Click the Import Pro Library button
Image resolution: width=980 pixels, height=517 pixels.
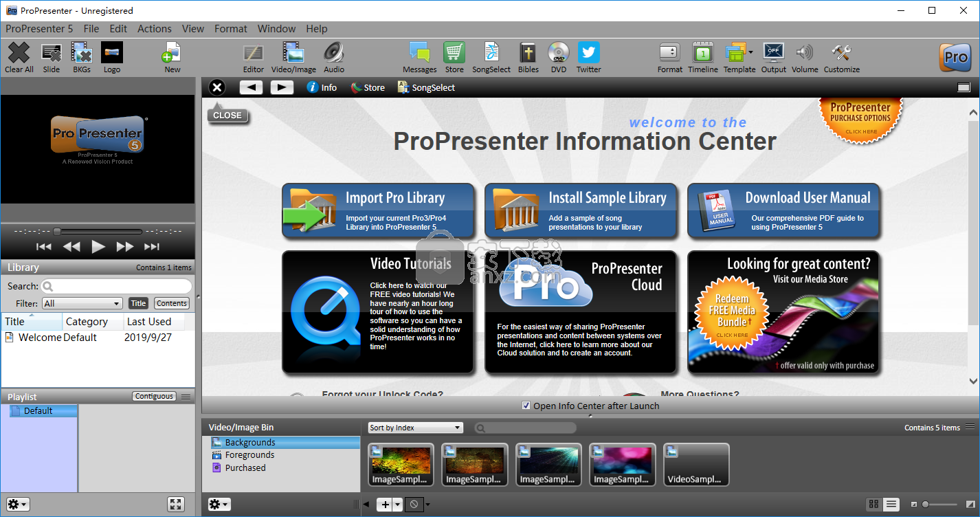[x=378, y=210]
